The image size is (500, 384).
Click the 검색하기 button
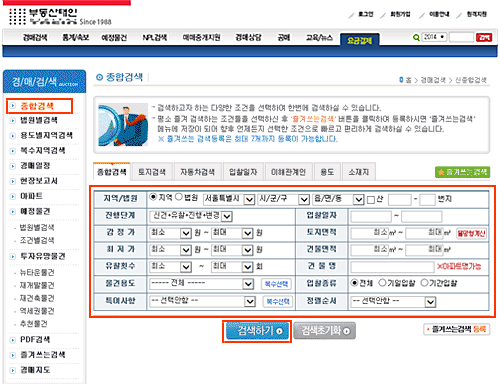(x=257, y=331)
